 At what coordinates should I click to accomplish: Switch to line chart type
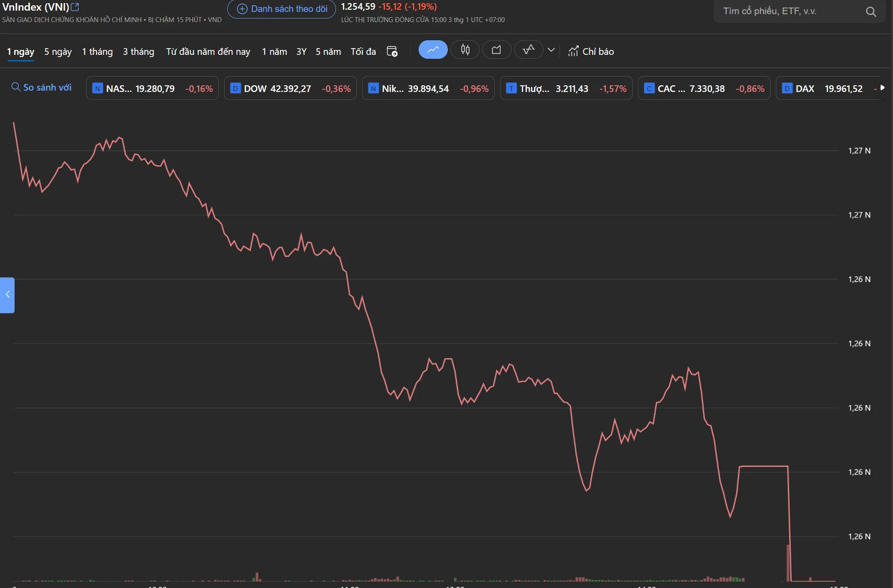point(433,50)
